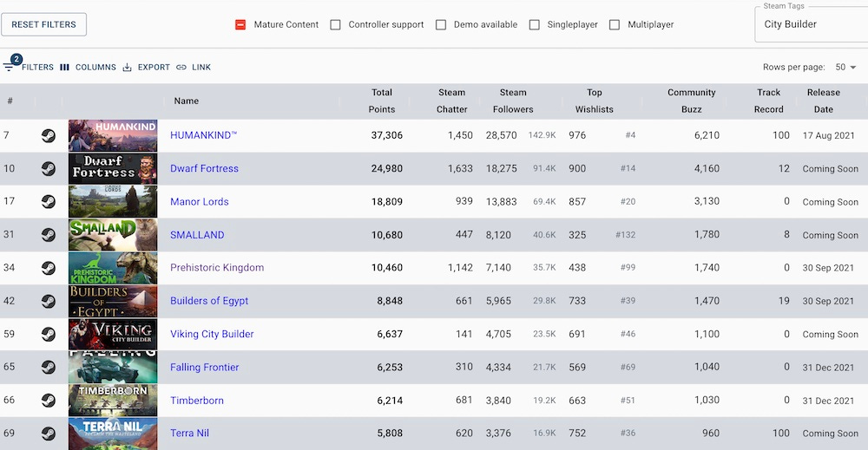The width and height of the screenshot is (868, 450).
Task: Enable the Multiplayer checkbox
Action: 615,25
